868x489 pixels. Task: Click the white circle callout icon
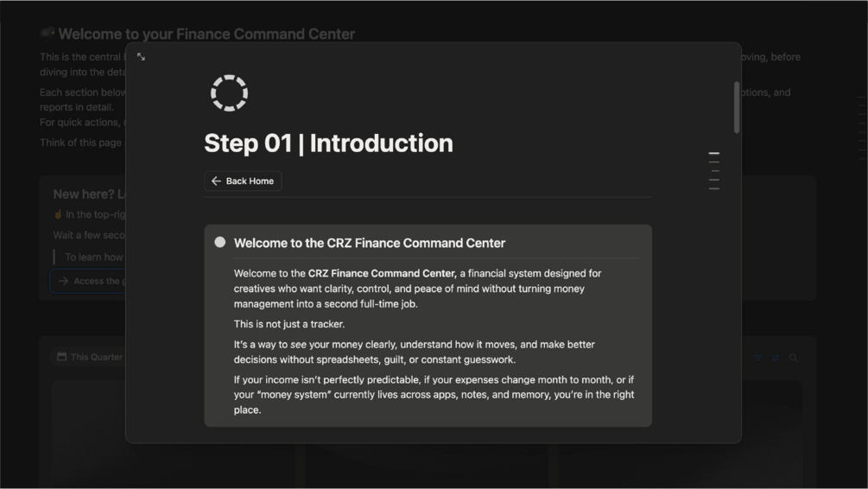point(220,243)
